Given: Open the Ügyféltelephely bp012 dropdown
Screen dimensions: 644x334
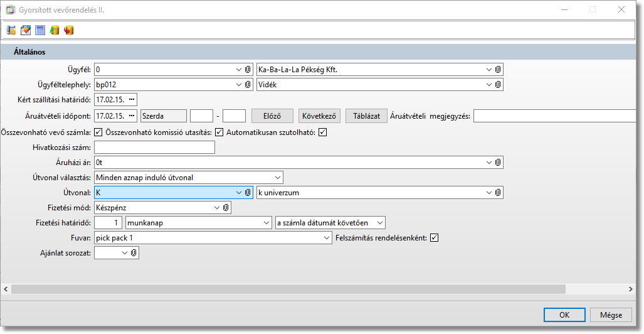Looking at the screenshot, I should (x=239, y=84).
